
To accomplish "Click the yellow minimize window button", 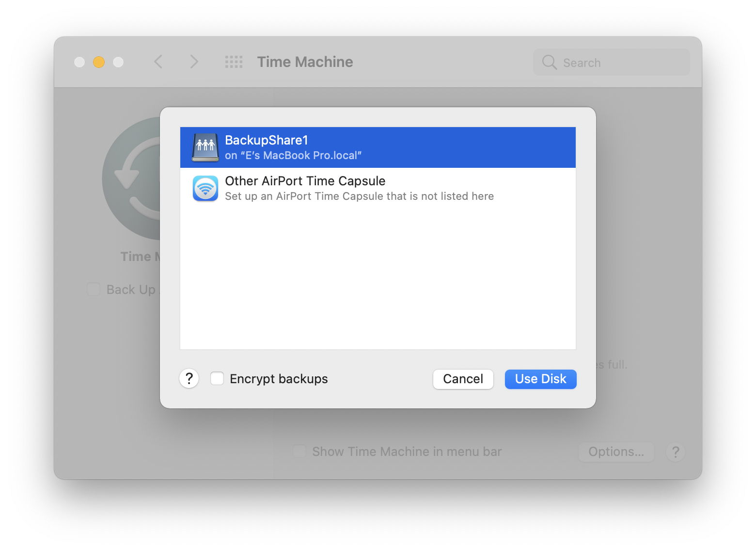I will (99, 62).
